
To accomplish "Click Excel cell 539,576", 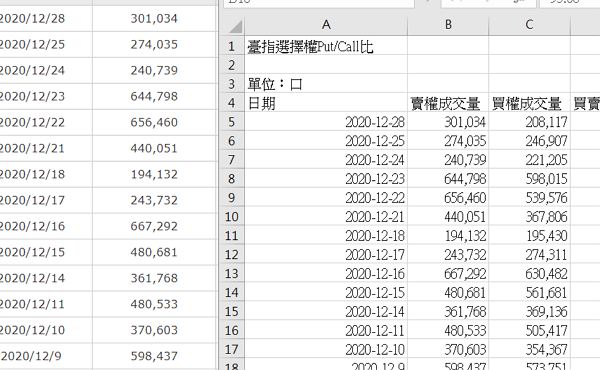I will coord(529,198).
